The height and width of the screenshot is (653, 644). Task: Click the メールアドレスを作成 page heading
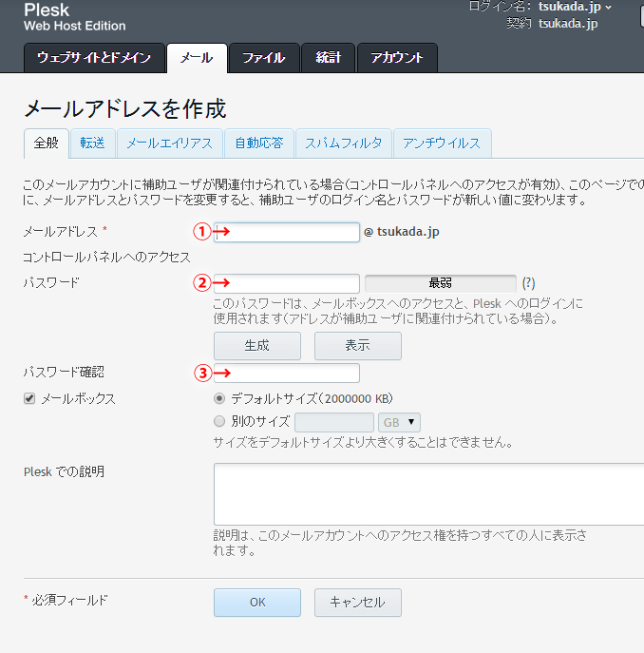point(124,109)
